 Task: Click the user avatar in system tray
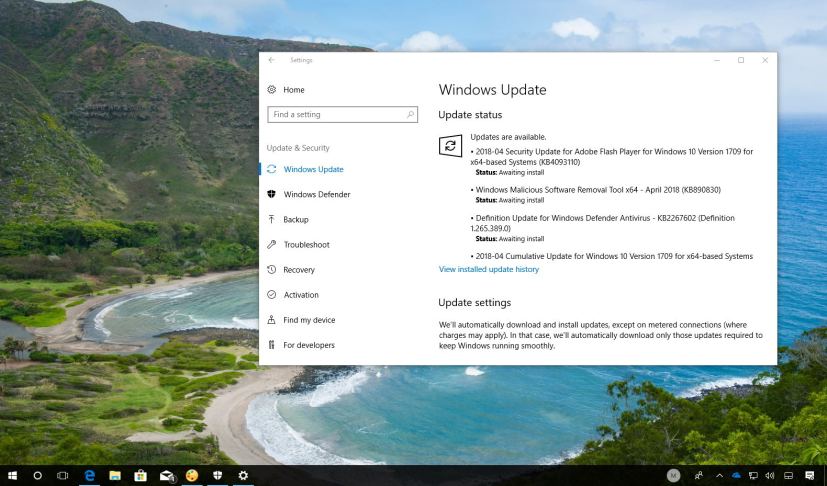coord(673,475)
